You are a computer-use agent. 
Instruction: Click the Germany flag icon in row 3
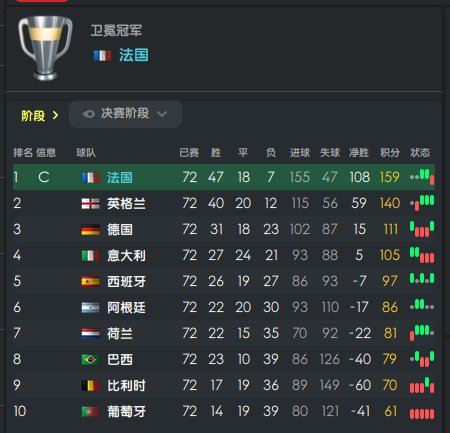click(x=91, y=229)
